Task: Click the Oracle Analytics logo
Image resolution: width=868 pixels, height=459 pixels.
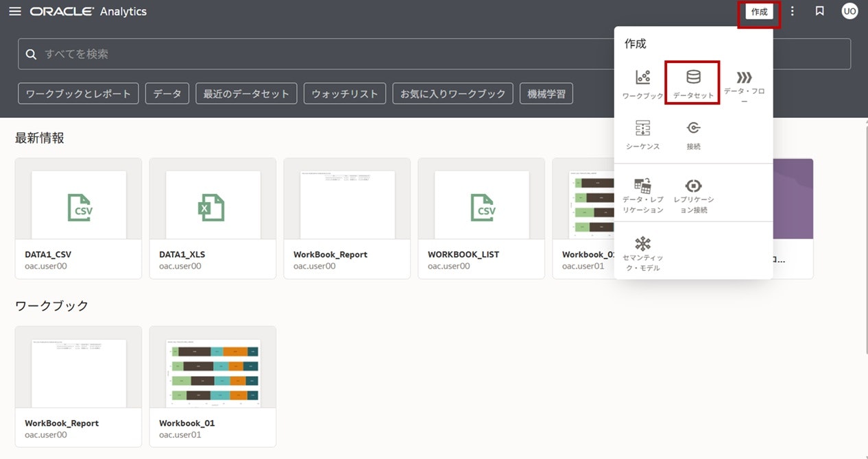Action: pos(88,12)
